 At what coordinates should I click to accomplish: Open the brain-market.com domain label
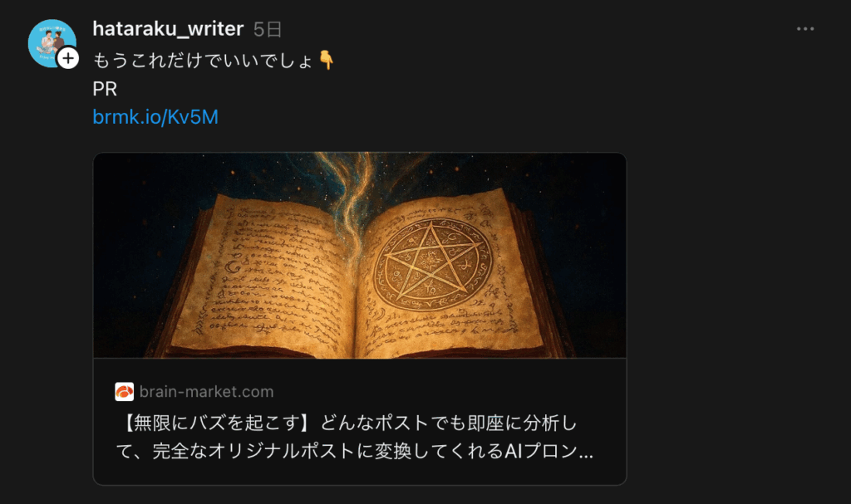(206, 392)
